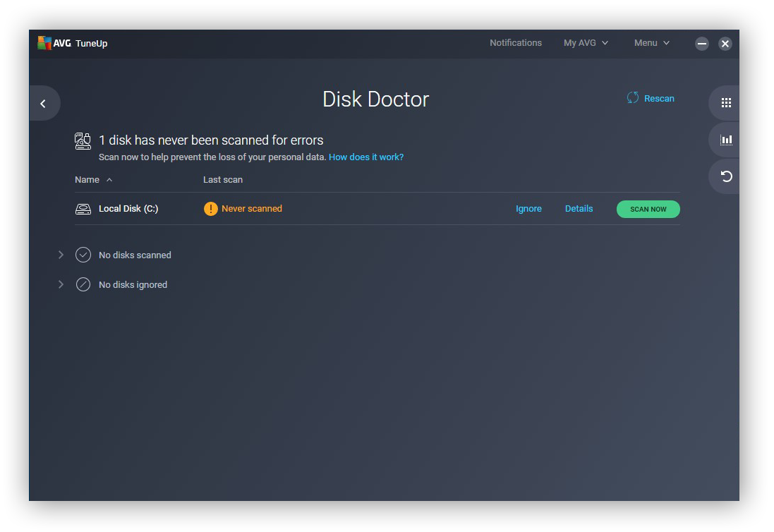The image size is (774, 532).
Task: Expand the No disks scanned section
Action: click(x=60, y=255)
